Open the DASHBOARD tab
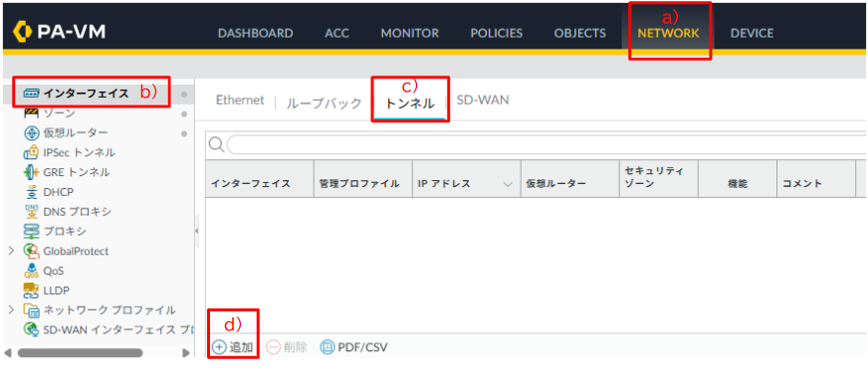Viewport: 868px width, 391px height. coord(255,33)
